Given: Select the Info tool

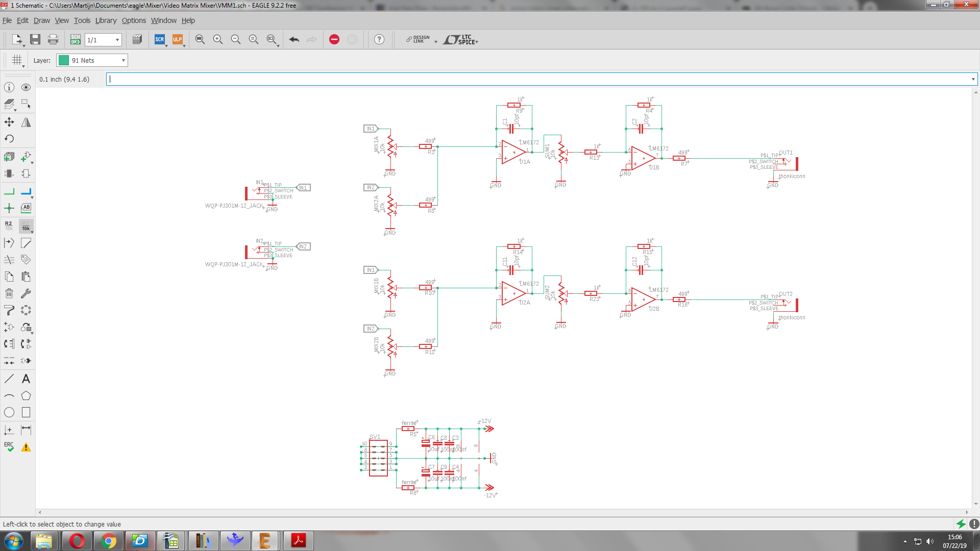Looking at the screenshot, I should pos(9,87).
